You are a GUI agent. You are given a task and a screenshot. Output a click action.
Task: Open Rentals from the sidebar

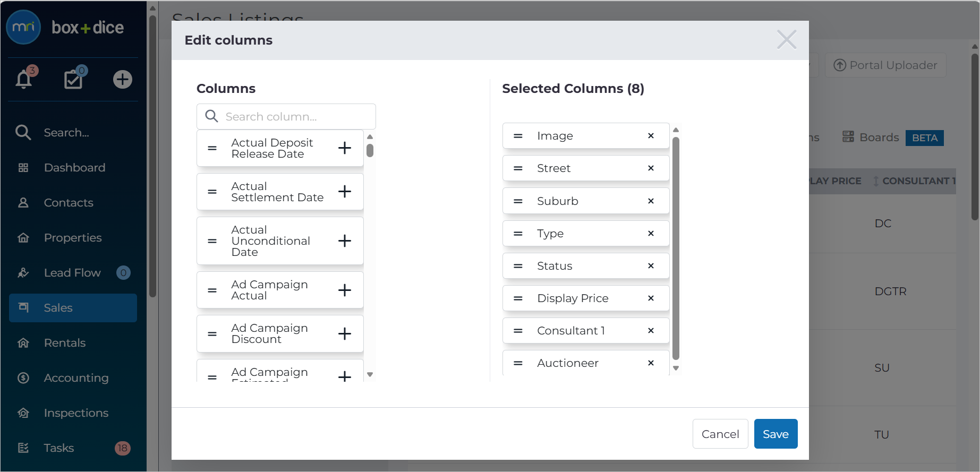coord(73,343)
